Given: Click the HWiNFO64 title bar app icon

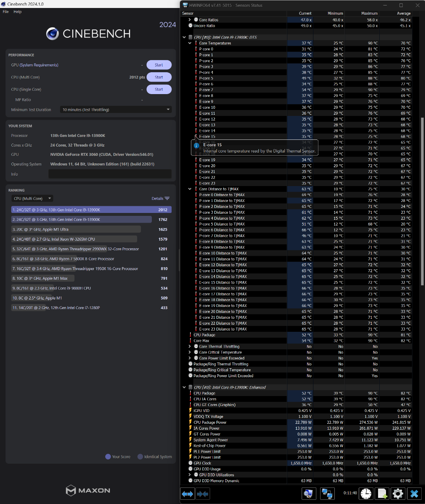Looking at the screenshot, I should coord(185,5).
